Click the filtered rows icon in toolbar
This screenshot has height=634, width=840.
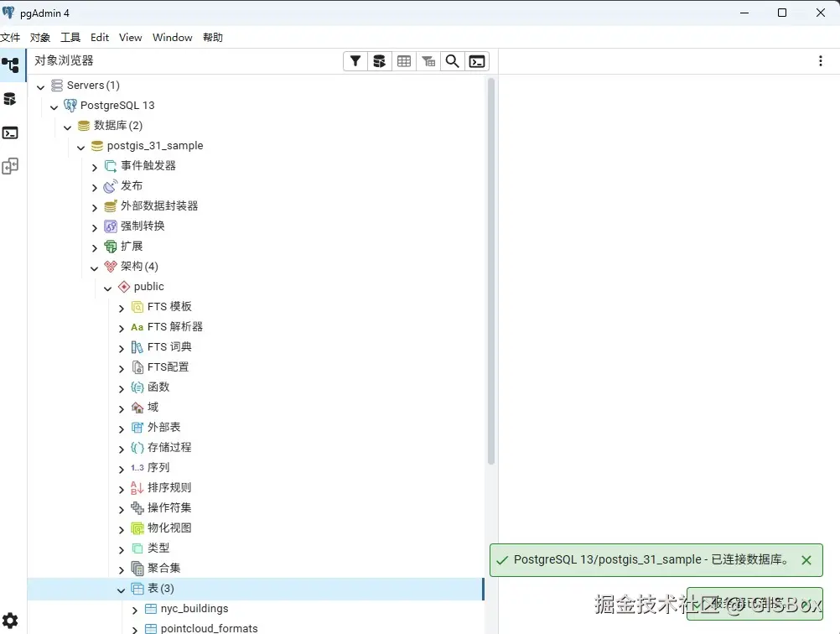(x=428, y=60)
